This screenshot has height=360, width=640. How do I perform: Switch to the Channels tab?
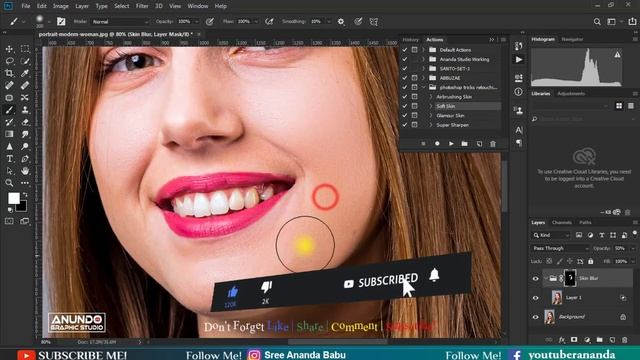point(562,222)
